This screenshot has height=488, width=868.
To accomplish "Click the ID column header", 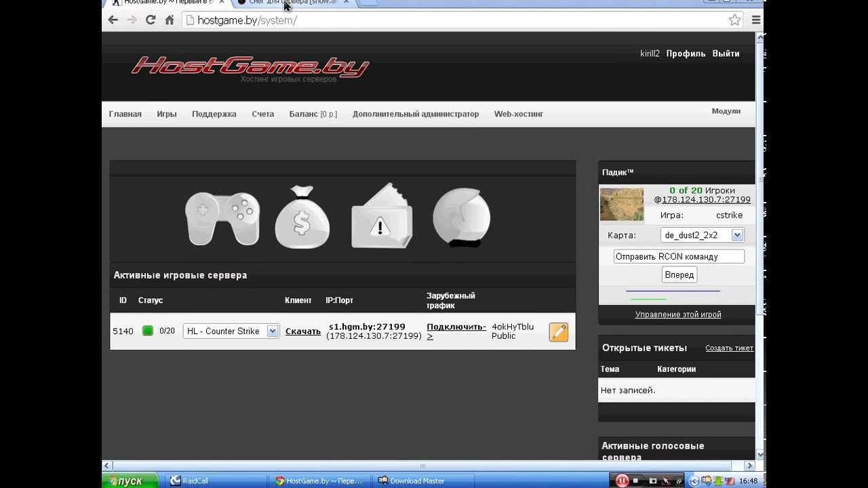I will click(x=123, y=300).
